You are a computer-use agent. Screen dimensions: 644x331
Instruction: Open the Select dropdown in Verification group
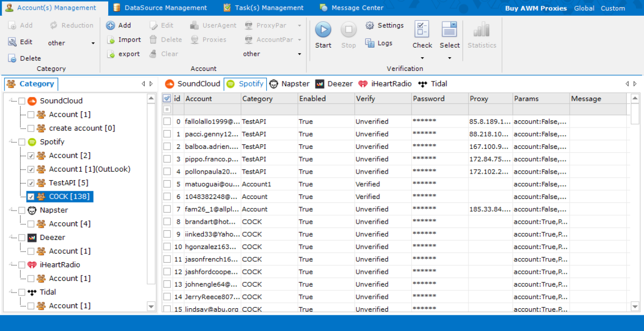click(449, 42)
